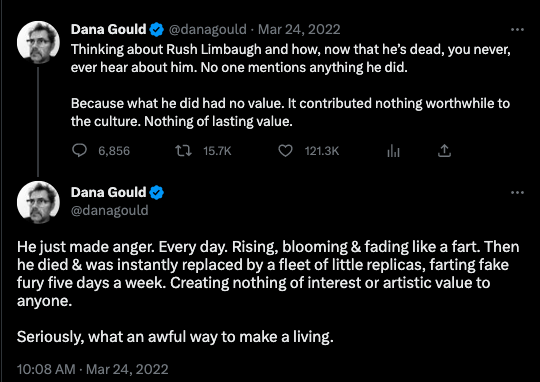Open Dana Gould avatar on second tweet
This screenshot has height=382, width=540.
tap(38, 202)
